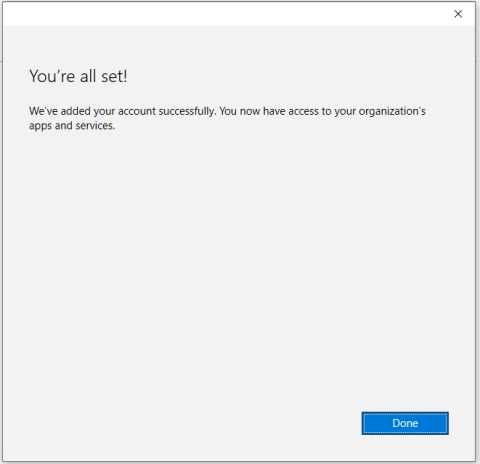Click the word "successfully" in the message
Viewport: 480px width, 464px height.
point(187,111)
